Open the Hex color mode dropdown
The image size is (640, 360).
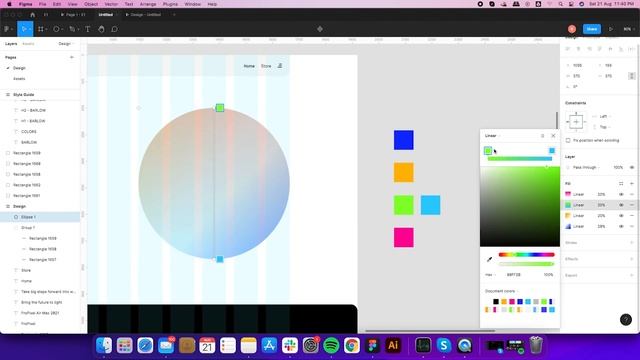coord(490,275)
